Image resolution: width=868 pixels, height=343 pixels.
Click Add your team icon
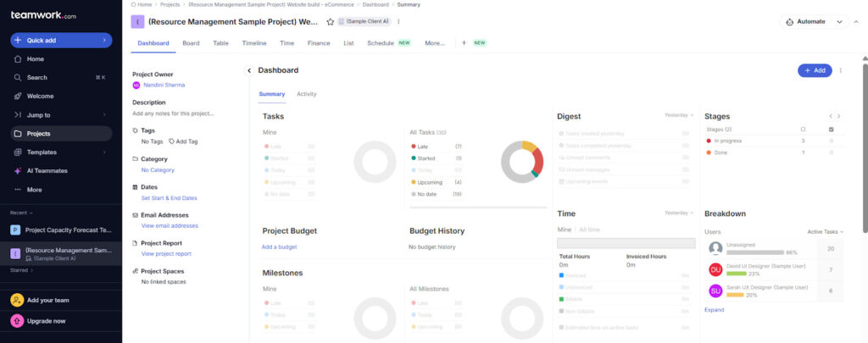coord(17,300)
